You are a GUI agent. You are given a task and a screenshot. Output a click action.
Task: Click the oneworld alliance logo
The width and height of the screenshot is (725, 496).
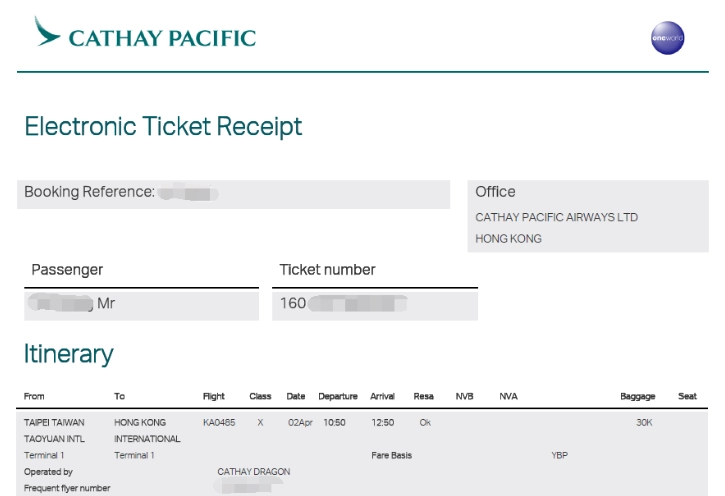click(667, 38)
